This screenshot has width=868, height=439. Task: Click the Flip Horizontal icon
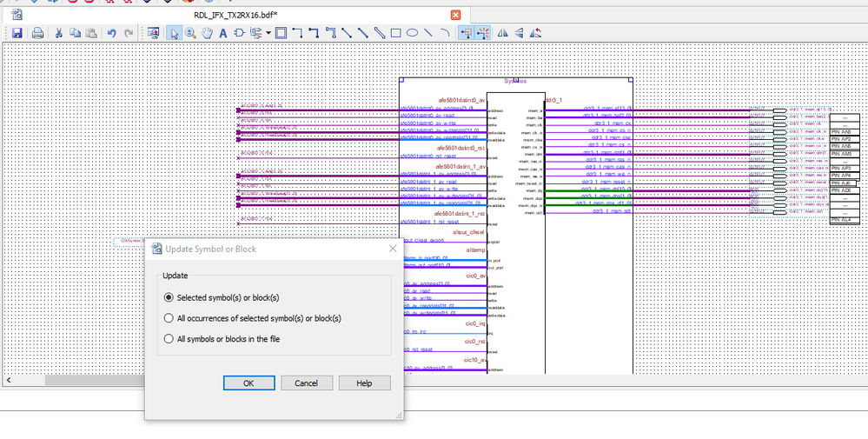pos(502,33)
